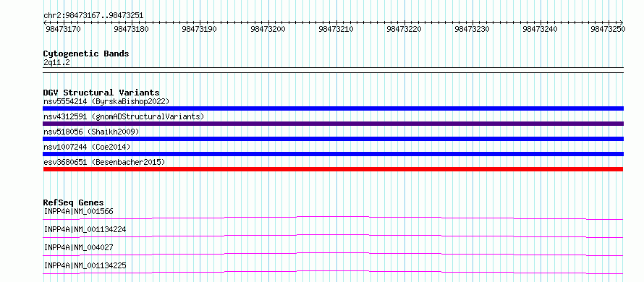644x282 pixels.
Task: Click ruler position 98473240
Action: point(541,29)
